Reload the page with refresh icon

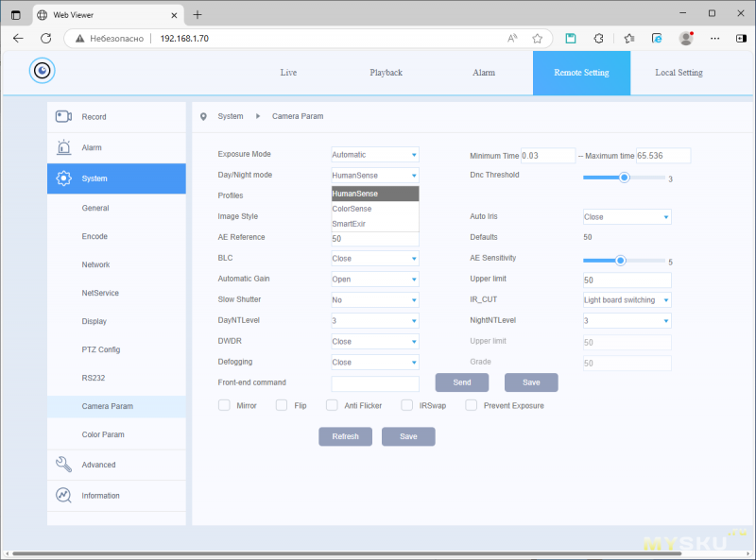(x=45, y=38)
